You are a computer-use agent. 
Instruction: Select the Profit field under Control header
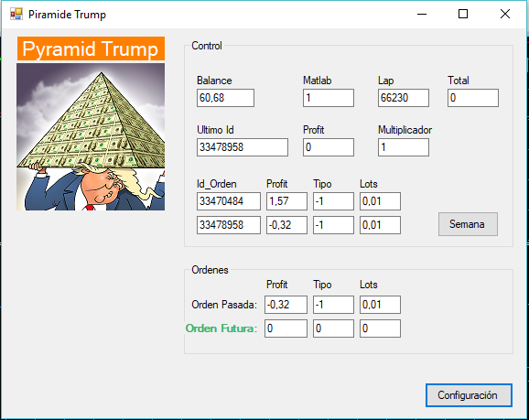329,147
